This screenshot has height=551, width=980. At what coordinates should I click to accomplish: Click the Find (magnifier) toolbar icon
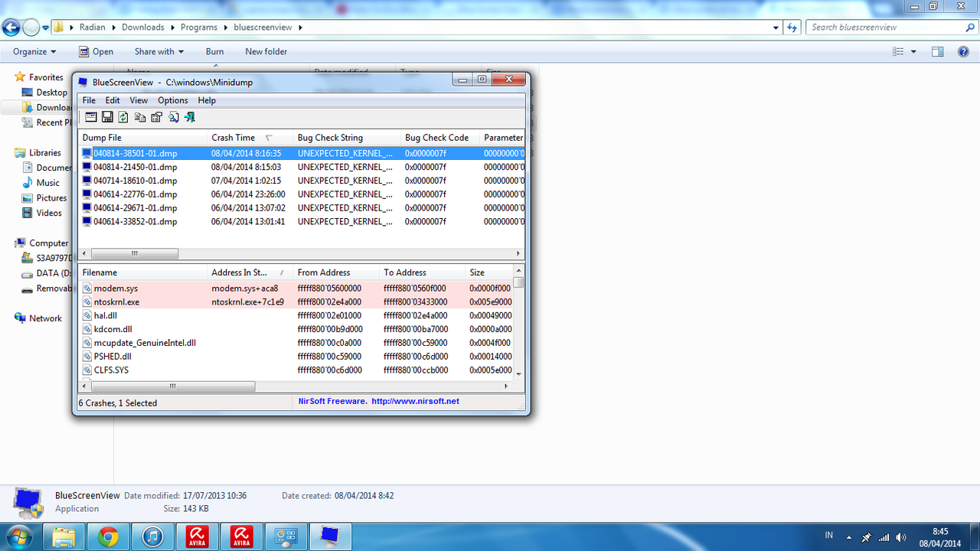[x=174, y=117]
